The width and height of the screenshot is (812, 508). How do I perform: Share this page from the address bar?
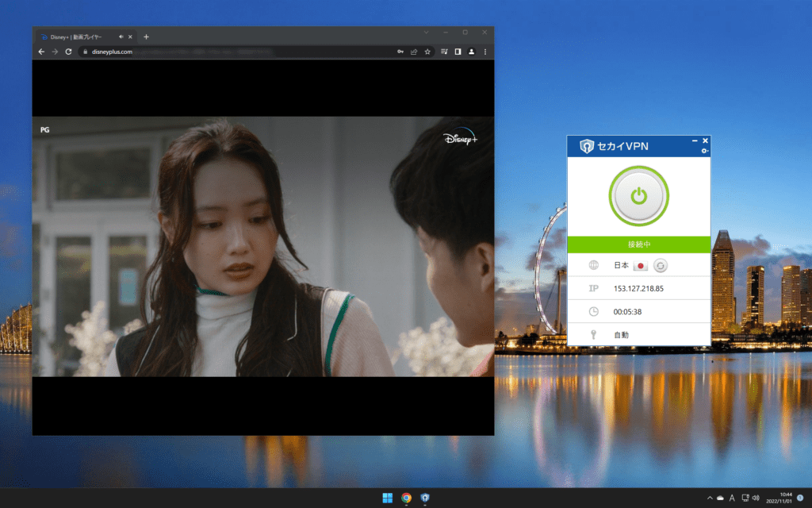coord(414,52)
